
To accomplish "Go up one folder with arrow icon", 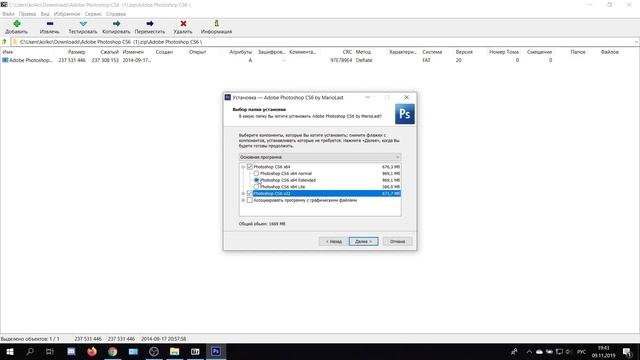I will [4, 42].
